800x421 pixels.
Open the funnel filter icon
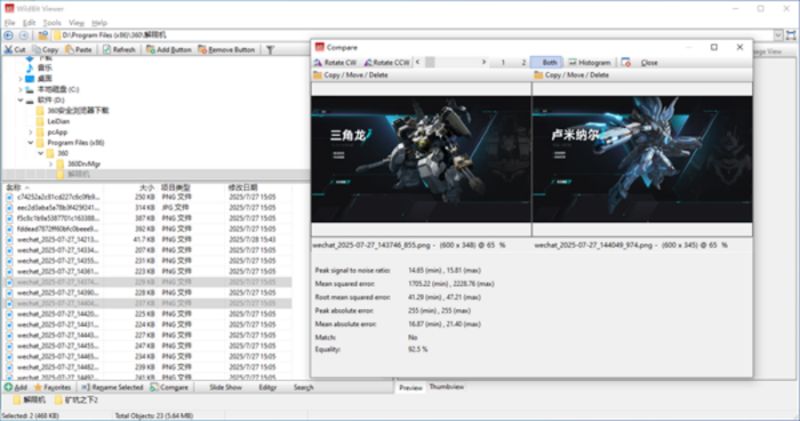tap(270, 49)
